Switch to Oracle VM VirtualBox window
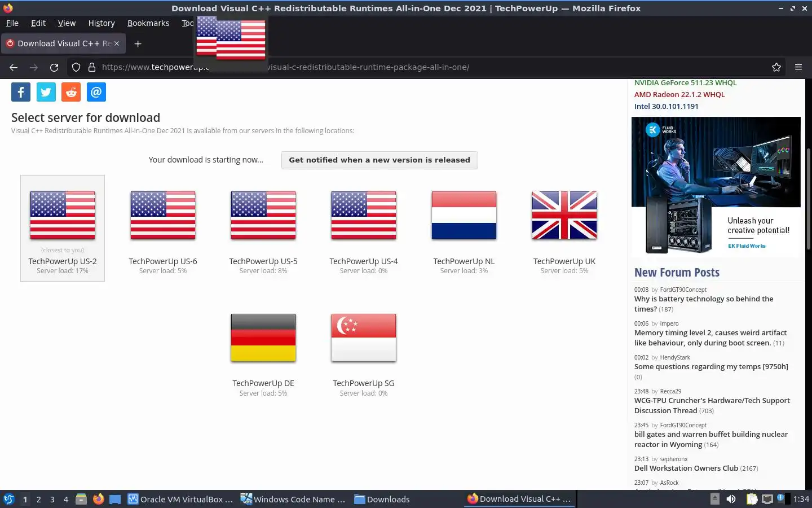Viewport: 812px width, 508px height. tap(180, 499)
